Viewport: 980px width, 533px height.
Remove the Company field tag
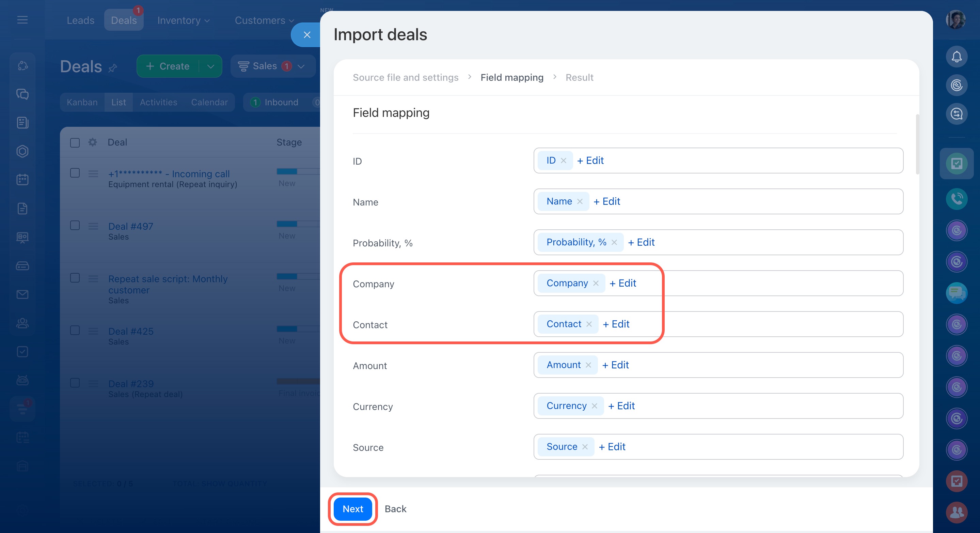click(x=596, y=283)
